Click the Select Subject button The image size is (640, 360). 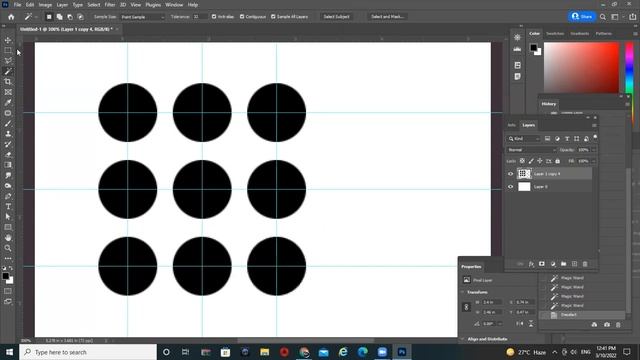(x=336, y=17)
